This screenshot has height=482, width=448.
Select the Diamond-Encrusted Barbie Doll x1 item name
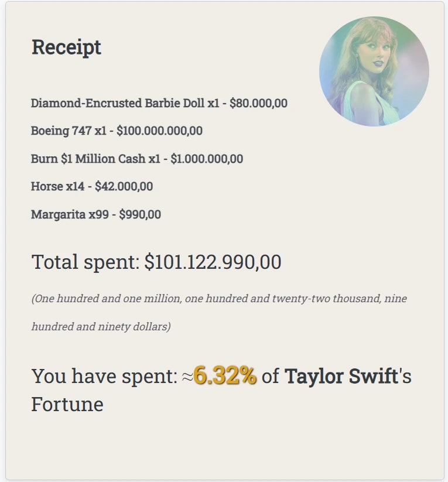[125, 103]
